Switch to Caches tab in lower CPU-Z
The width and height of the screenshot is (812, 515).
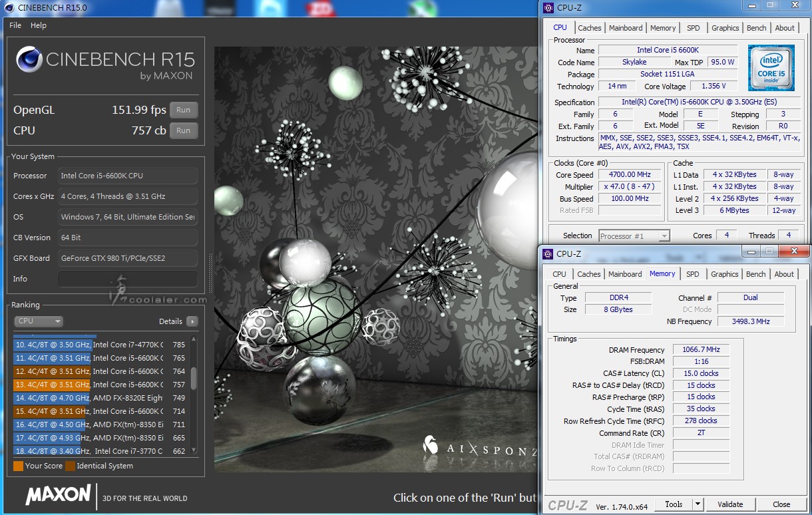click(x=589, y=274)
